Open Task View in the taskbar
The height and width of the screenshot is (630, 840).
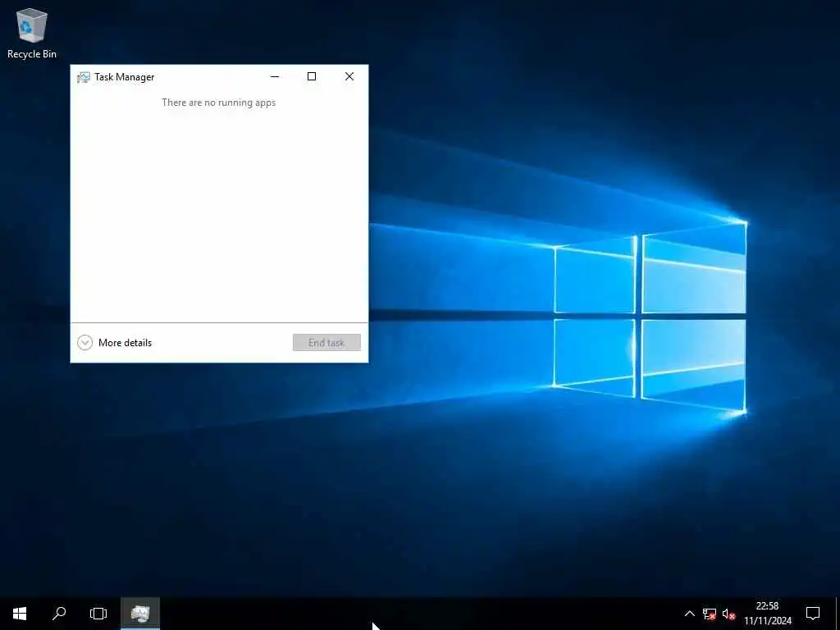tap(98, 614)
